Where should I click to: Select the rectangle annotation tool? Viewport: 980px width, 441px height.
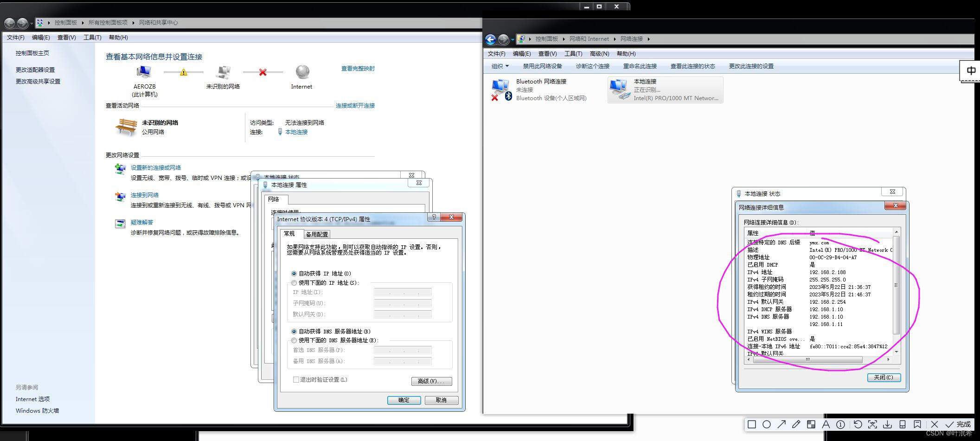pyautogui.click(x=752, y=424)
